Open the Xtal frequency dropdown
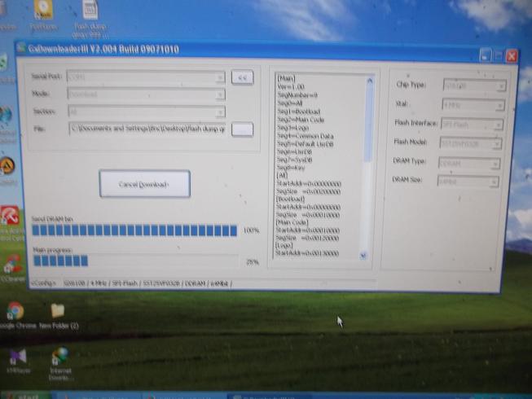The width and height of the screenshot is (532, 399). point(500,105)
